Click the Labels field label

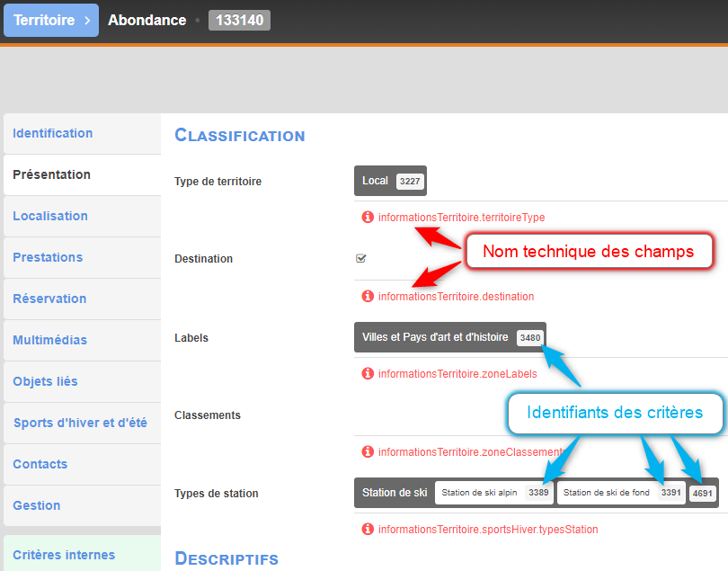pos(191,338)
